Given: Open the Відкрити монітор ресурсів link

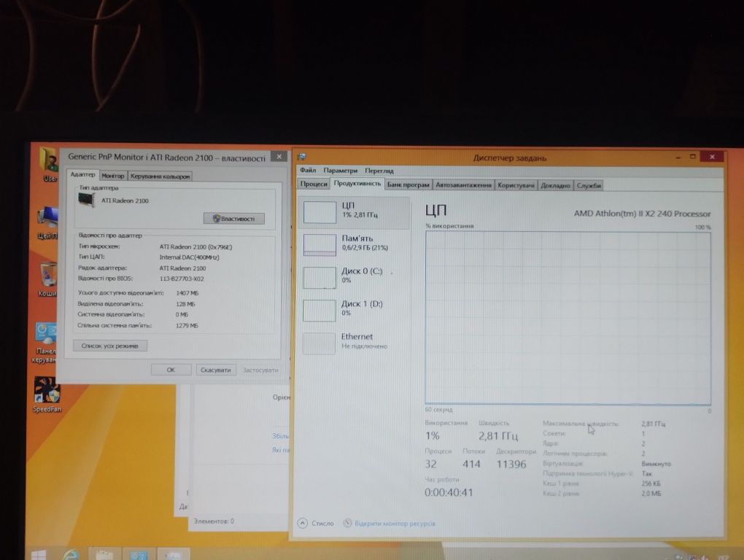Looking at the screenshot, I should (x=395, y=524).
